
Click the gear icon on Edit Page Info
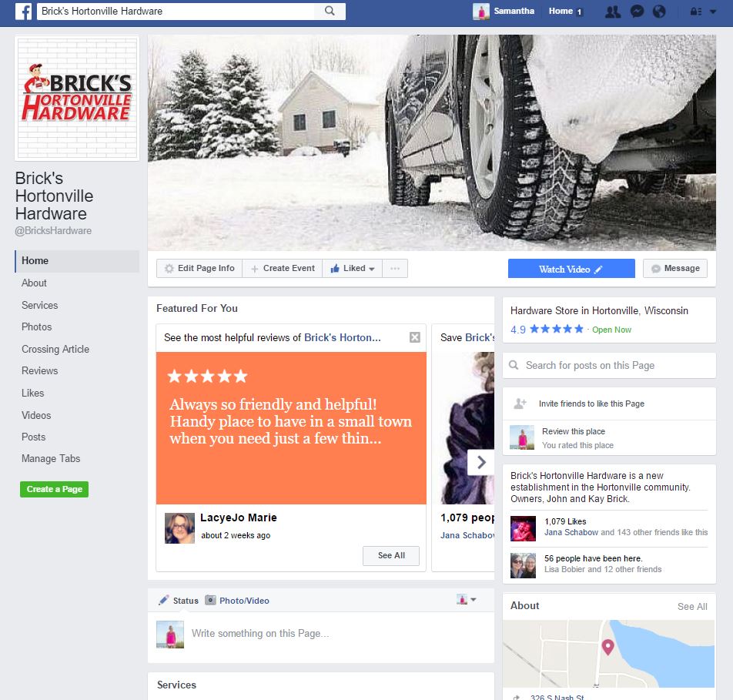pos(169,269)
